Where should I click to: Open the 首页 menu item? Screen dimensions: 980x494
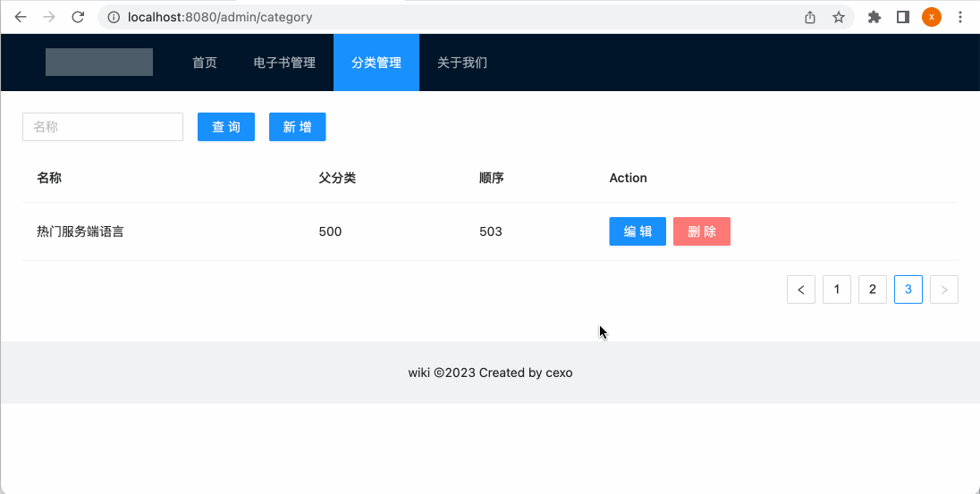tap(205, 63)
